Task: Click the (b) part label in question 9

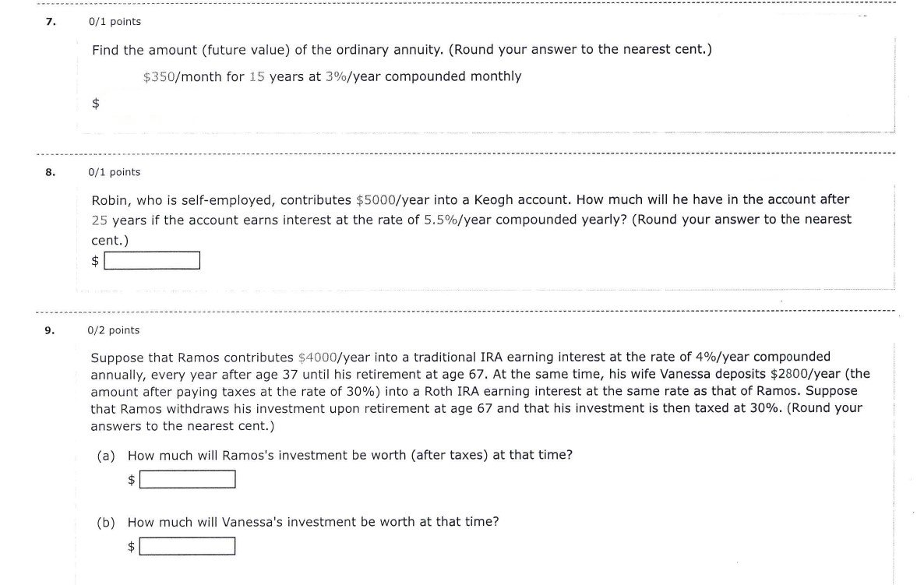Action: (106, 522)
